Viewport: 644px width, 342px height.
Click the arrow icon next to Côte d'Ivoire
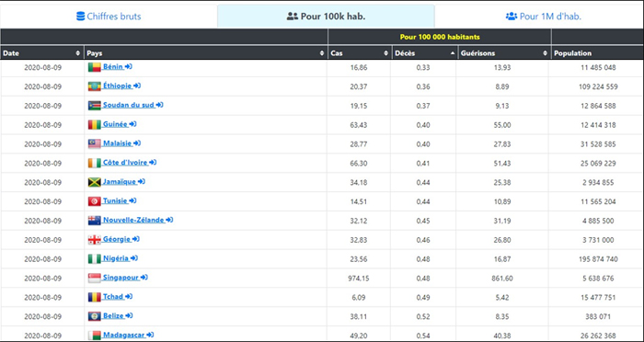click(x=153, y=163)
